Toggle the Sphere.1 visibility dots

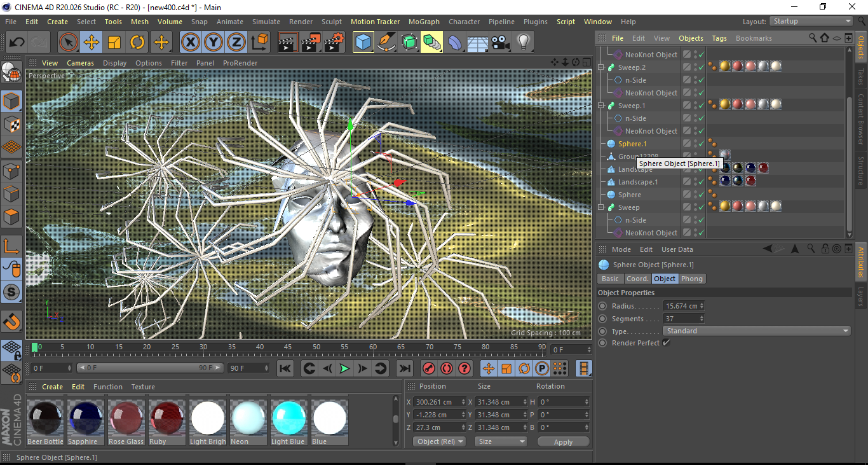[695, 144]
